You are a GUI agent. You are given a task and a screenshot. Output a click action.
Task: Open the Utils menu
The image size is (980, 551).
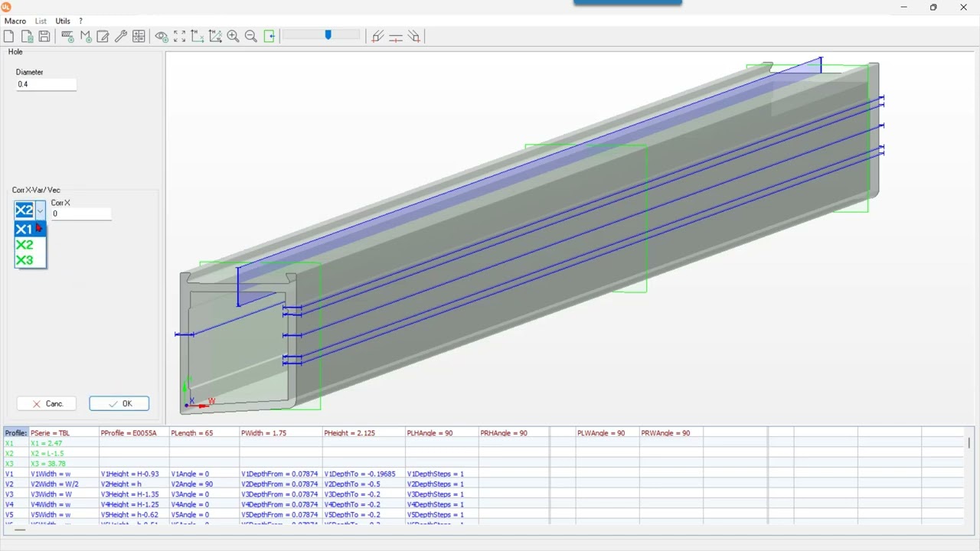[63, 21]
